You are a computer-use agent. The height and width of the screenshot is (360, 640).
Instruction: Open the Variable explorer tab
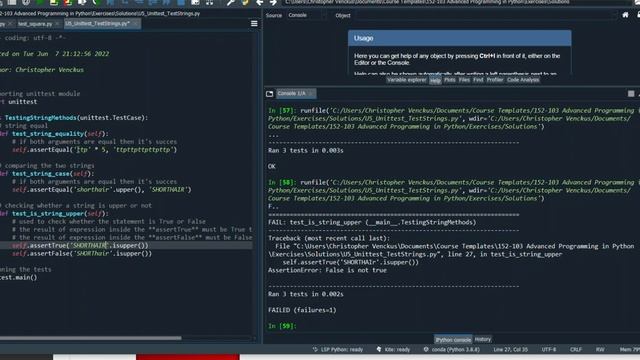pyautogui.click(x=407, y=80)
